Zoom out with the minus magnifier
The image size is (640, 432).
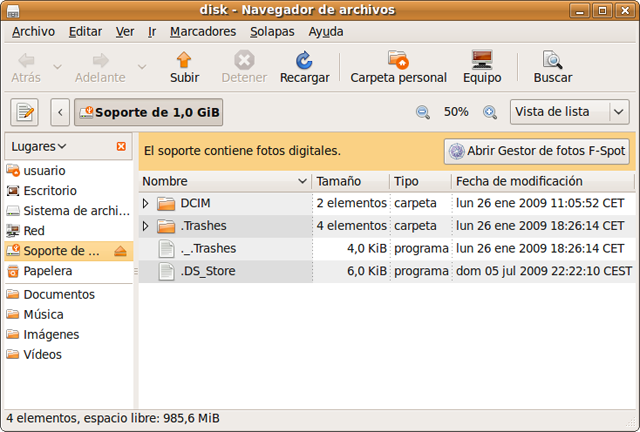coord(422,112)
